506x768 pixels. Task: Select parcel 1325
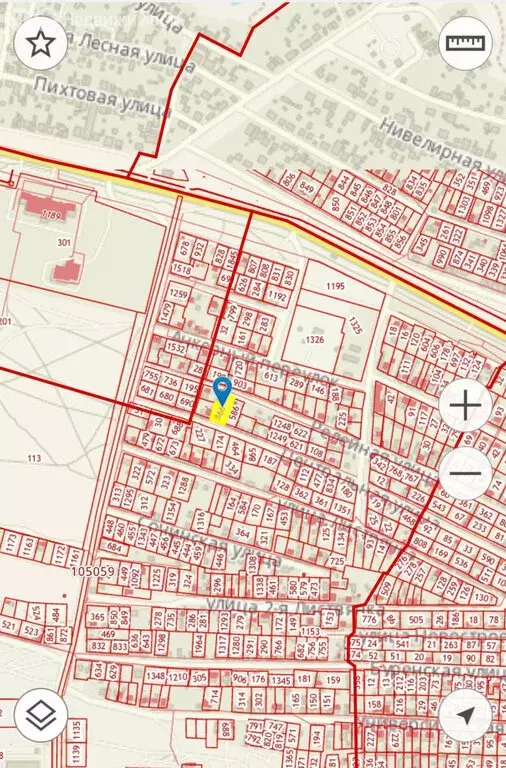coord(356,325)
